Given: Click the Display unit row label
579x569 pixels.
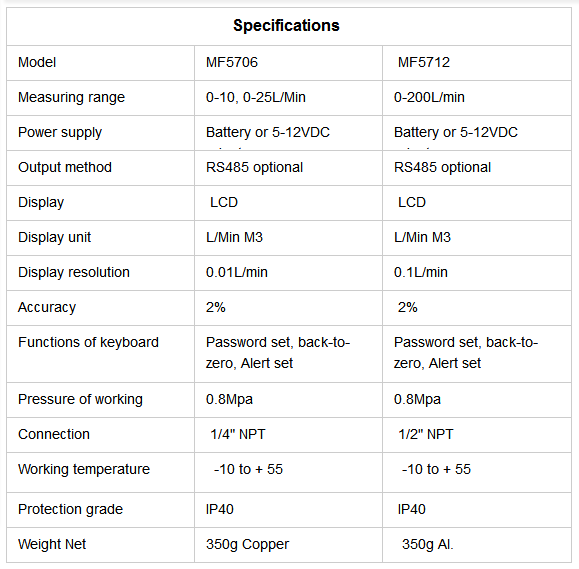Looking at the screenshot, I should click(x=54, y=237).
